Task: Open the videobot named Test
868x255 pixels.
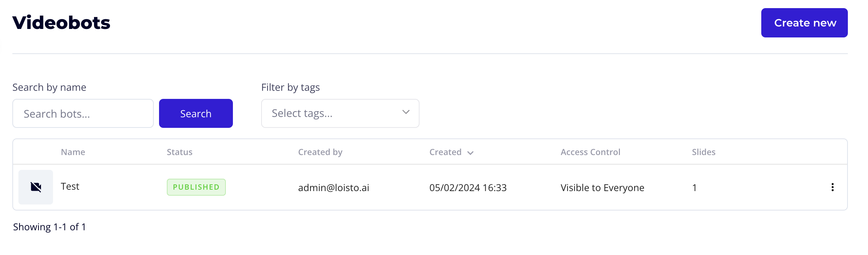Action: click(70, 186)
